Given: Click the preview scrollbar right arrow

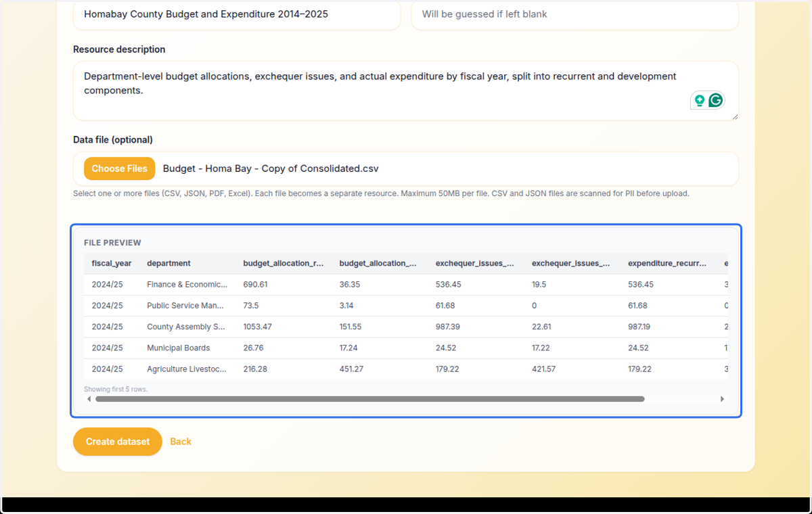Looking at the screenshot, I should [722, 399].
